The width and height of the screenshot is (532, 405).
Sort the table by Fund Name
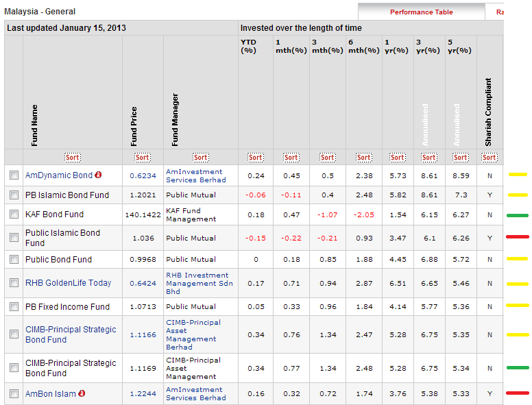tap(72, 158)
